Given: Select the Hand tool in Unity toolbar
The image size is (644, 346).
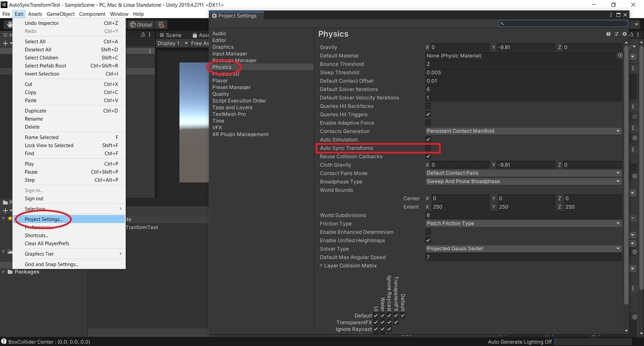Looking at the screenshot, I should [x=8, y=25].
